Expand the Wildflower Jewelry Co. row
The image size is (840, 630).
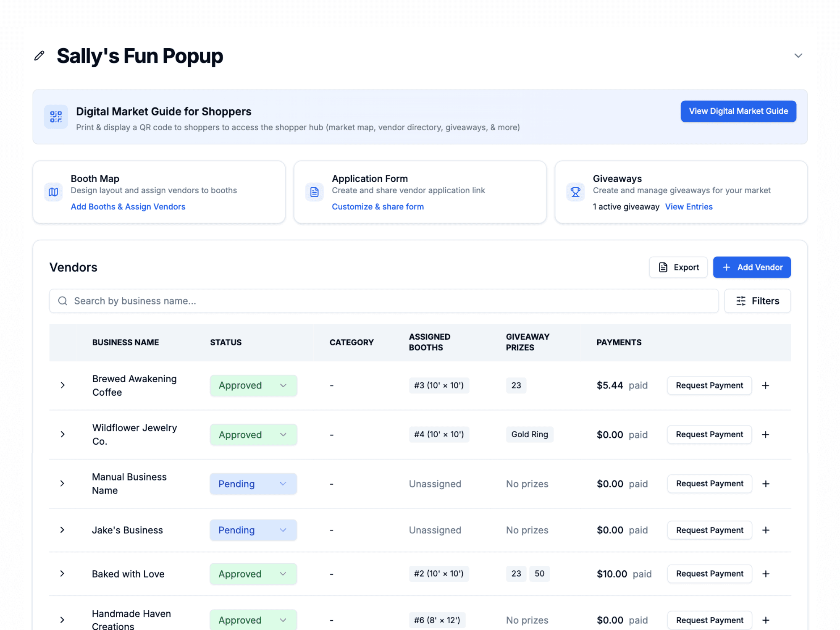pos(63,434)
